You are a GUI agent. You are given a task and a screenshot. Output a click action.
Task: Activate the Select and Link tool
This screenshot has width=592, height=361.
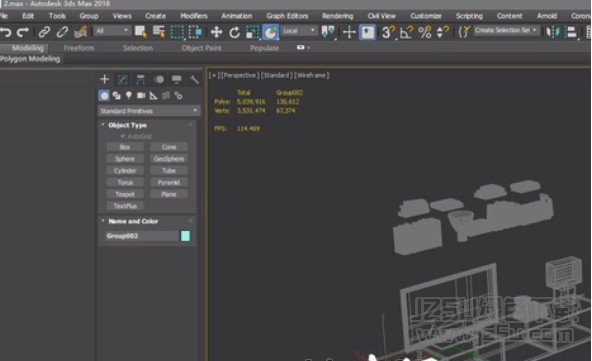44,32
